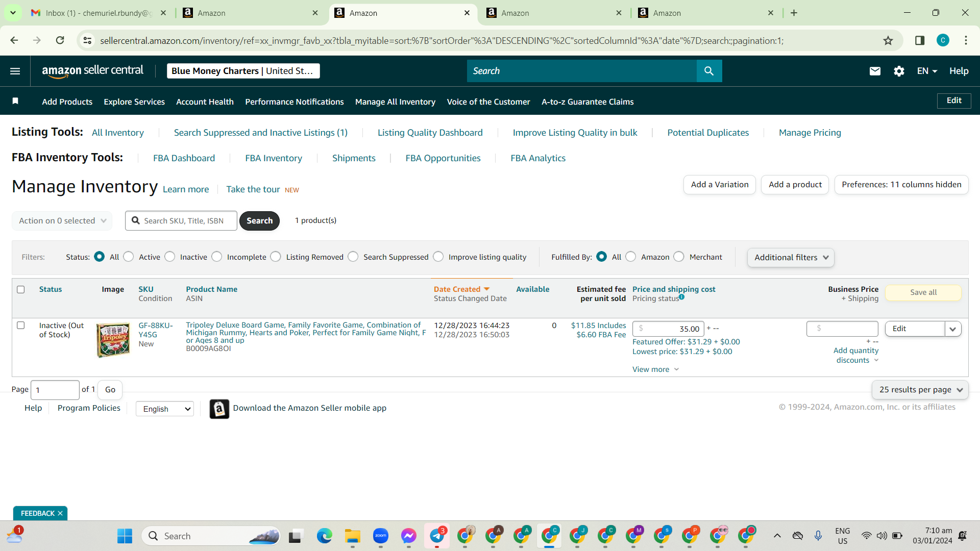
Task: Select the Active status filter
Action: coord(129,257)
